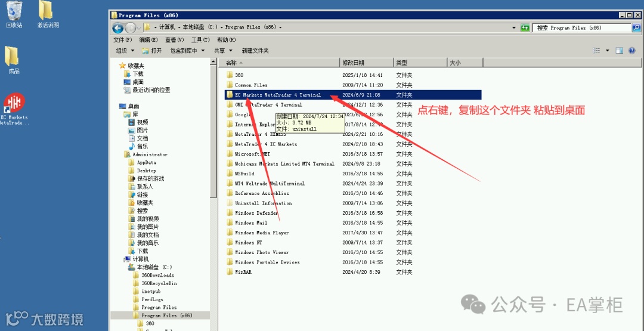Open the 帮助(H) menu
The height and width of the screenshot is (331, 644).
(227, 40)
